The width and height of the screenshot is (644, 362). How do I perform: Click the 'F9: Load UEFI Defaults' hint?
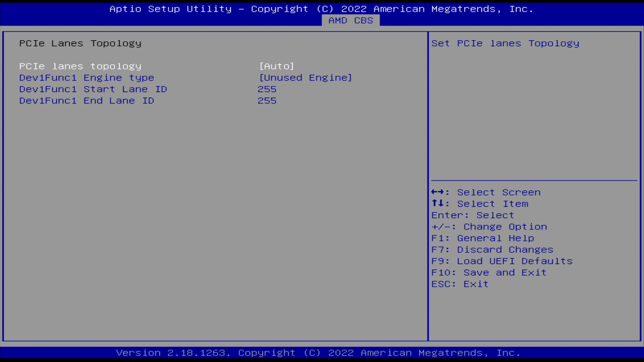[x=502, y=261]
